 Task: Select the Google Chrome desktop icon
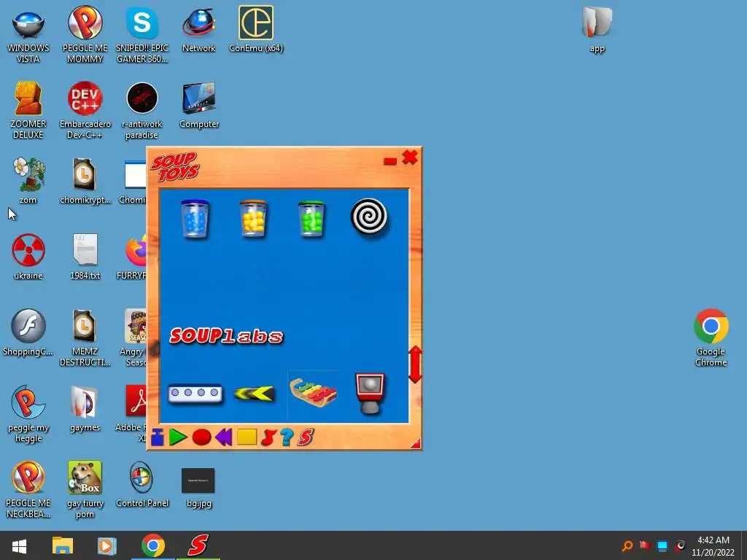pos(711,338)
